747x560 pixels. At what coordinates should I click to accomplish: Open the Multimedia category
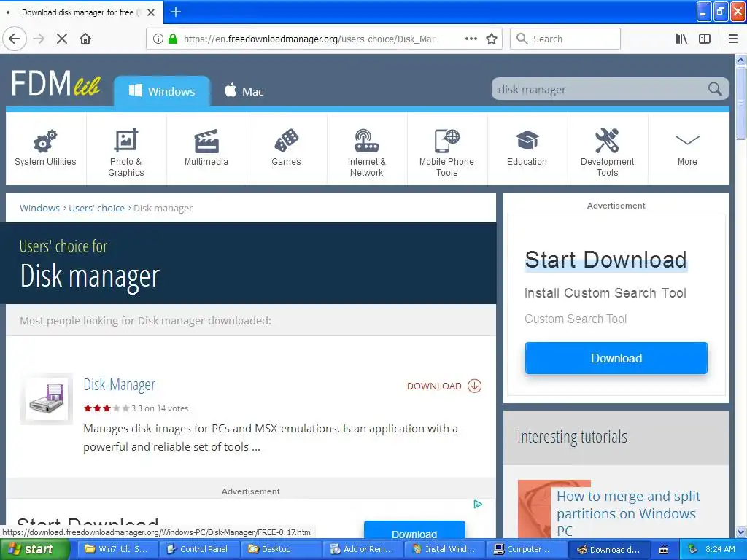206,149
